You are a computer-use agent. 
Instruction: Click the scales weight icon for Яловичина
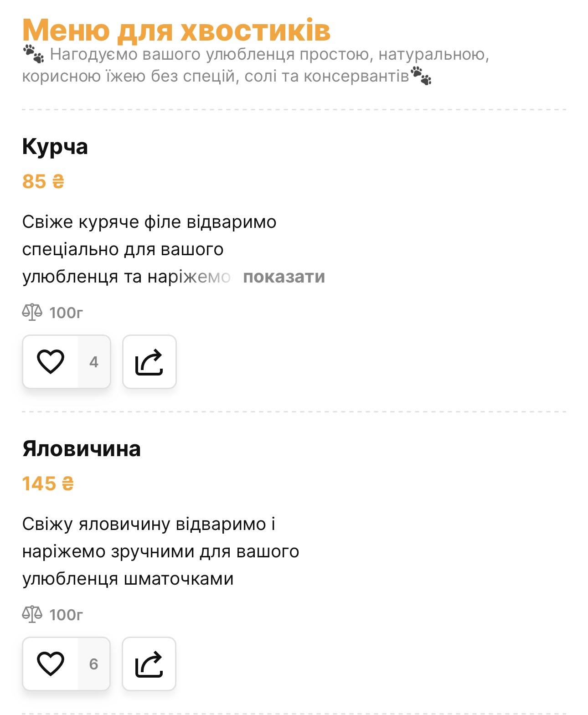pos(32,614)
